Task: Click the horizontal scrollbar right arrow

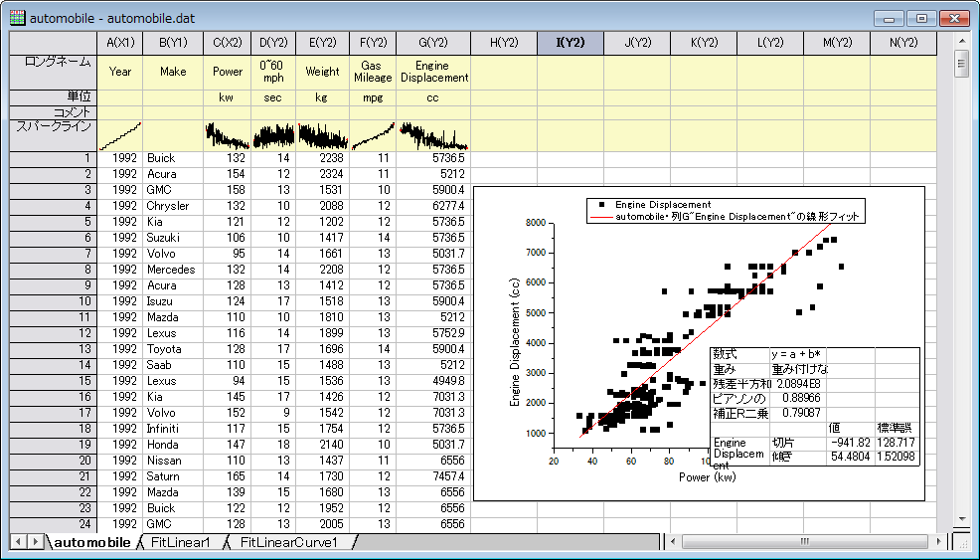Action: (x=938, y=541)
